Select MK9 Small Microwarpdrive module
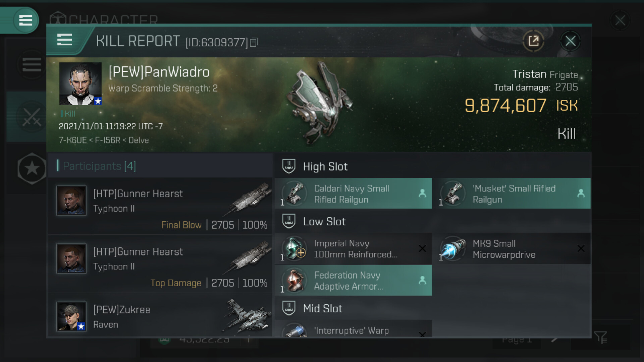 [x=512, y=248]
